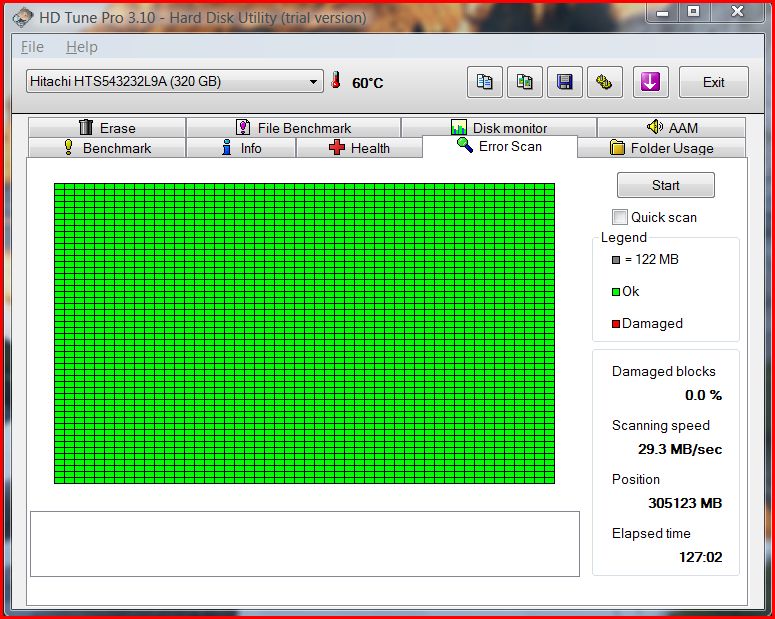The height and width of the screenshot is (619, 775).
Task: Click the Exit button
Action: tap(714, 82)
